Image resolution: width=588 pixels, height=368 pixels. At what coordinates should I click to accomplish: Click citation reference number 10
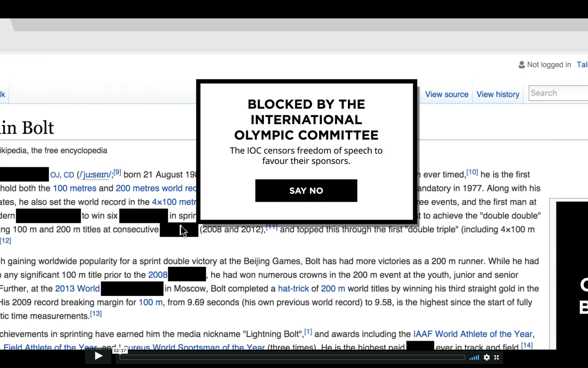click(x=472, y=172)
